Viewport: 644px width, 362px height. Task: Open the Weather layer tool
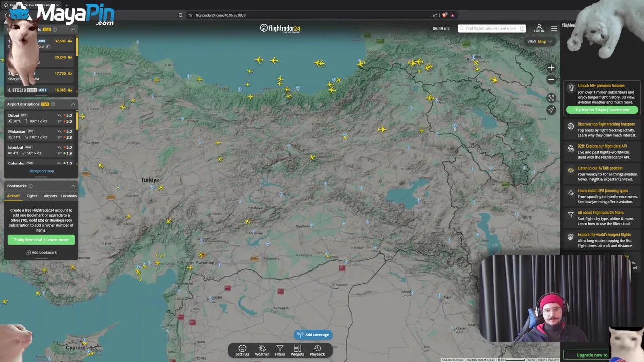[x=262, y=350]
